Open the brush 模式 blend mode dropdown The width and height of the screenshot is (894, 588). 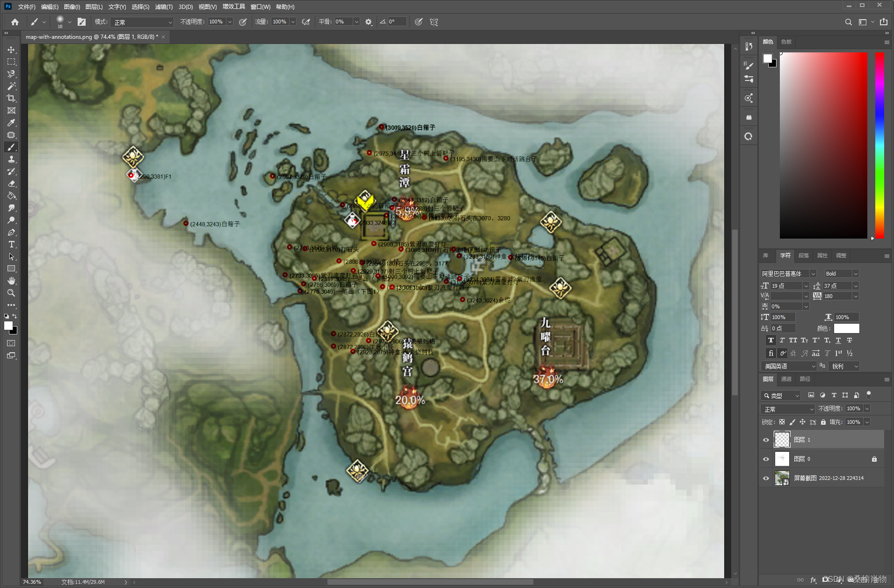pyautogui.click(x=142, y=22)
